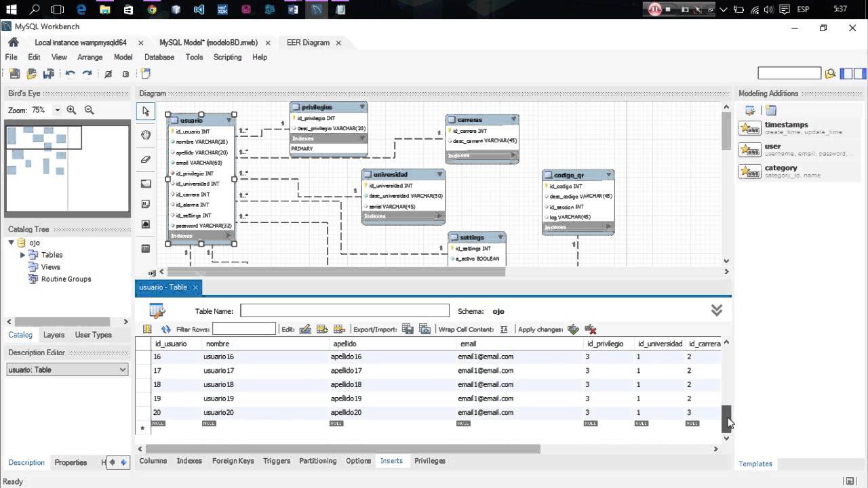Switch to the MySQL Model tab
The width and height of the screenshot is (868, 488).
[x=208, y=42]
